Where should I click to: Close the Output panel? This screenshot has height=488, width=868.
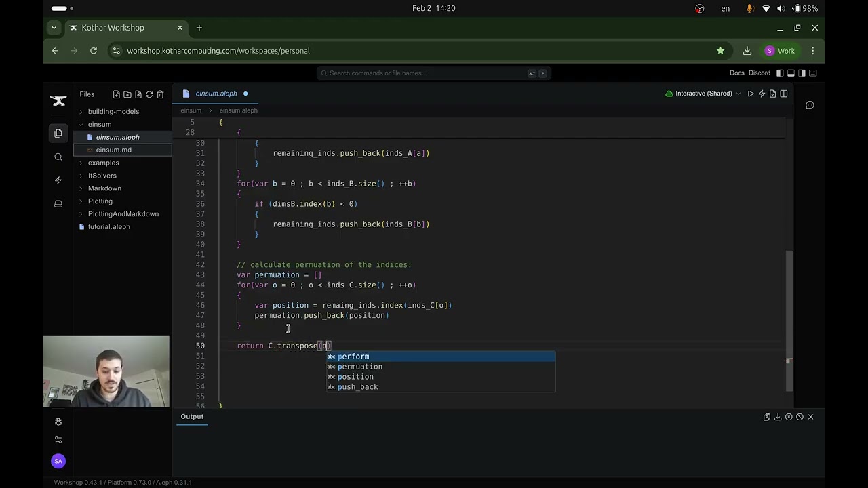click(810, 417)
